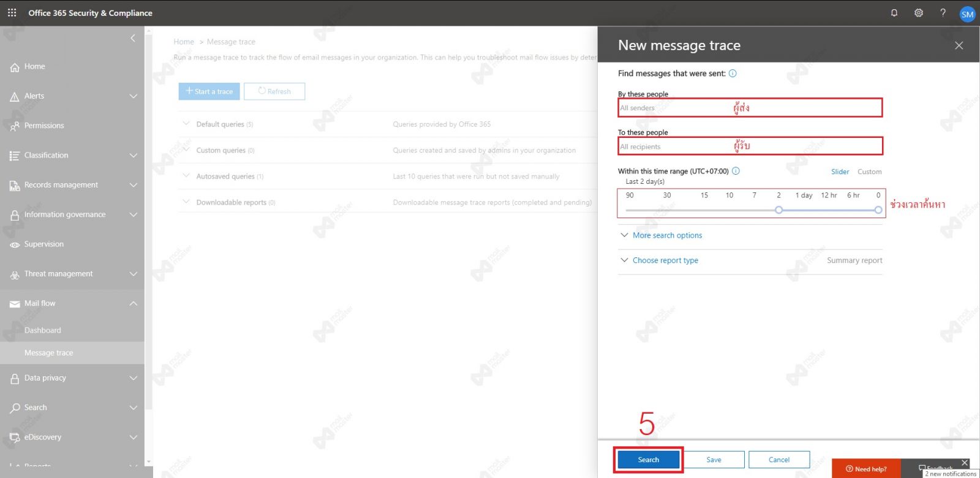Click Data privacy lock icon
The height and width of the screenshot is (478, 980).
[x=15, y=379]
